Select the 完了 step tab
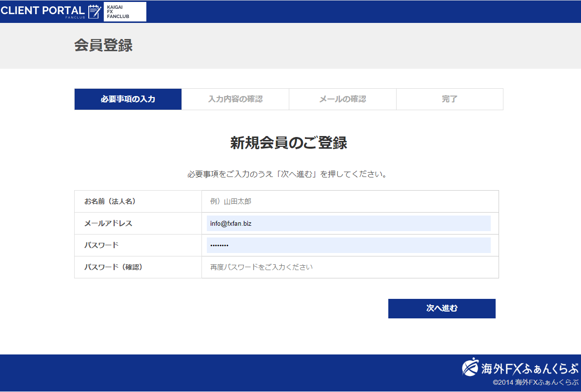Viewport: 581px width, 392px height. coord(450,99)
